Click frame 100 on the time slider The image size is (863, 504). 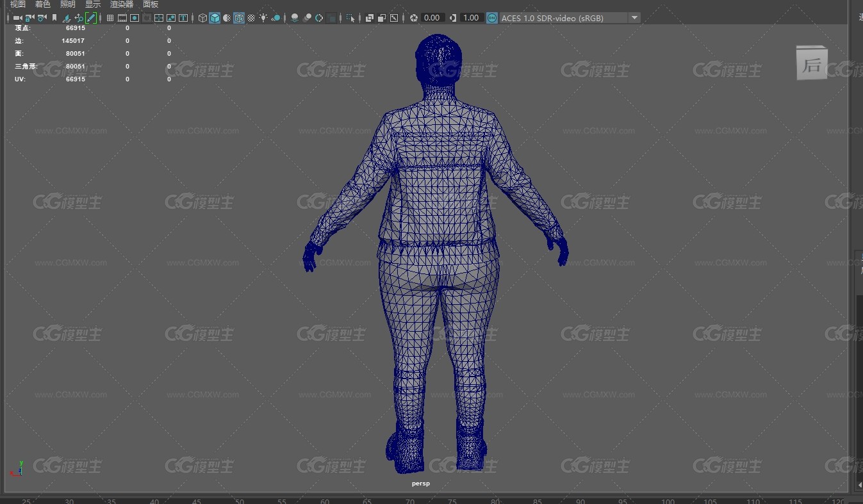[x=668, y=501]
